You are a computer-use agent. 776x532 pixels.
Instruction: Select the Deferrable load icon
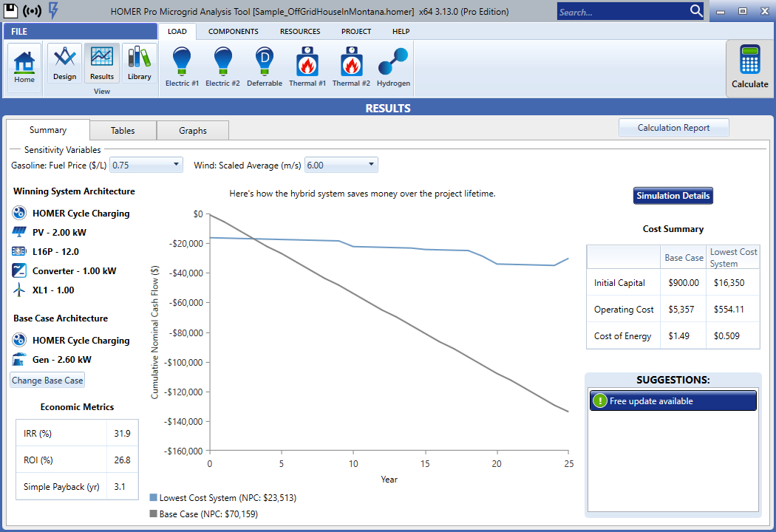pos(265,66)
